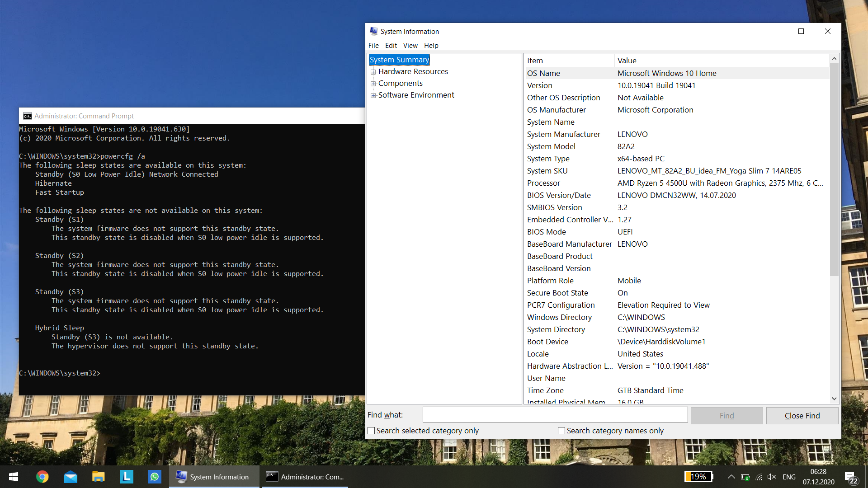Select the Platform Role row
Image resolution: width=868 pixels, height=488 pixels.
pos(677,281)
